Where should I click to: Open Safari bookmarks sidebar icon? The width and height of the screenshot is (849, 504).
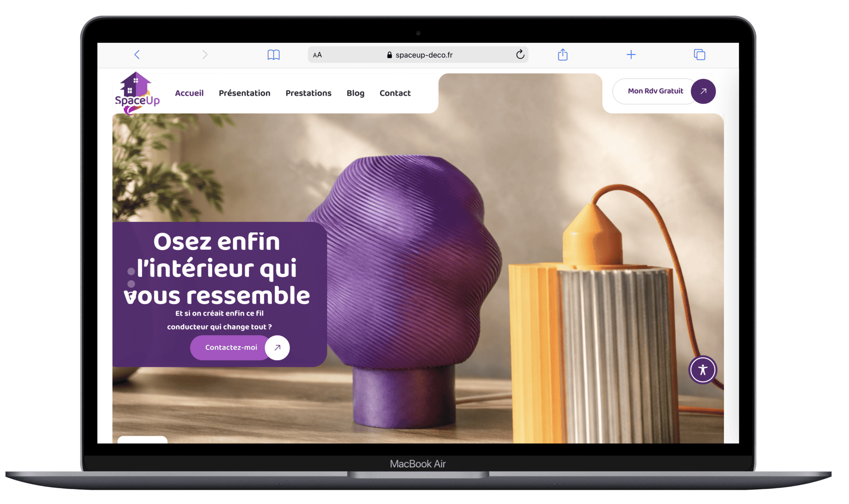click(x=274, y=54)
